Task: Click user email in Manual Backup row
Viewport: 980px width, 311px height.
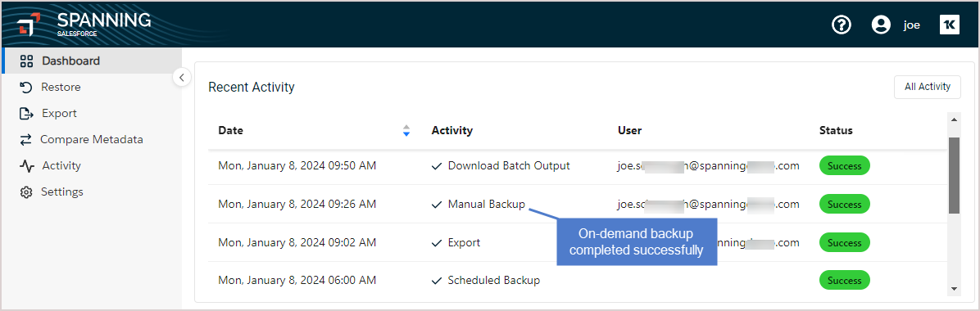Action: [709, 205]
